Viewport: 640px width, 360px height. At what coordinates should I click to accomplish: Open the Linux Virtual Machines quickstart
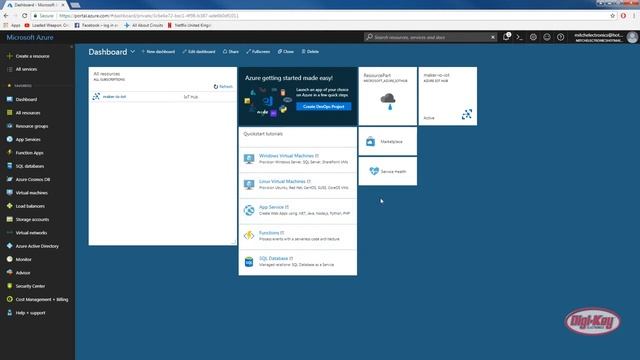(x=298, y=184)
